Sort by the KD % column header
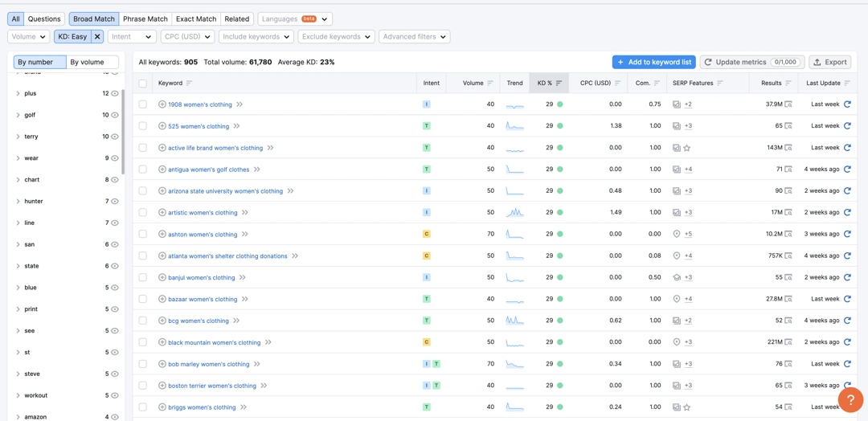Image resolution: width=868 pixels, height=421 pixels. (549, 83)
